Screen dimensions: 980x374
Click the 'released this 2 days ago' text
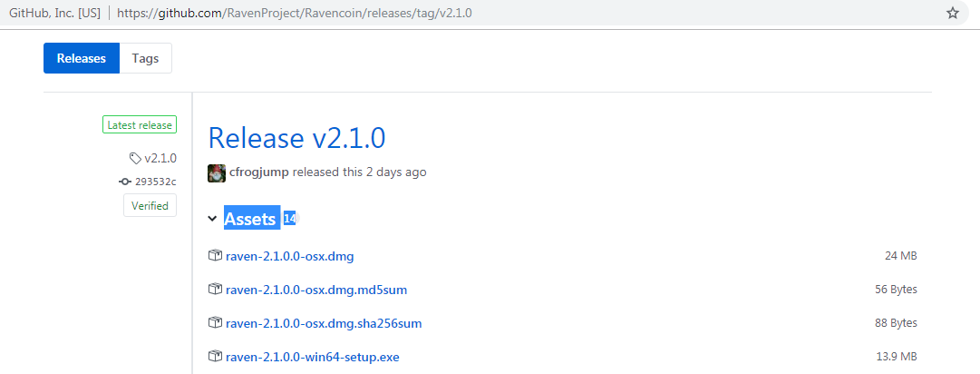pos(359,172)
